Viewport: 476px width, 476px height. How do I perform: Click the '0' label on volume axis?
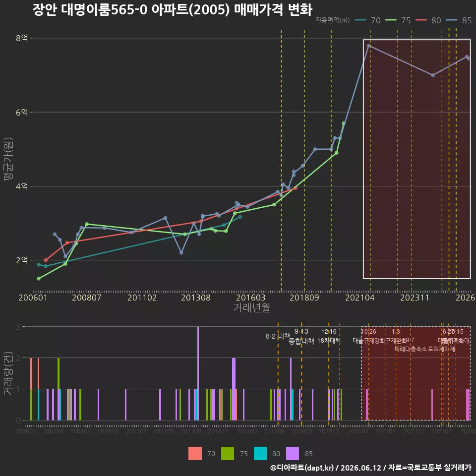tap(18, 420)
